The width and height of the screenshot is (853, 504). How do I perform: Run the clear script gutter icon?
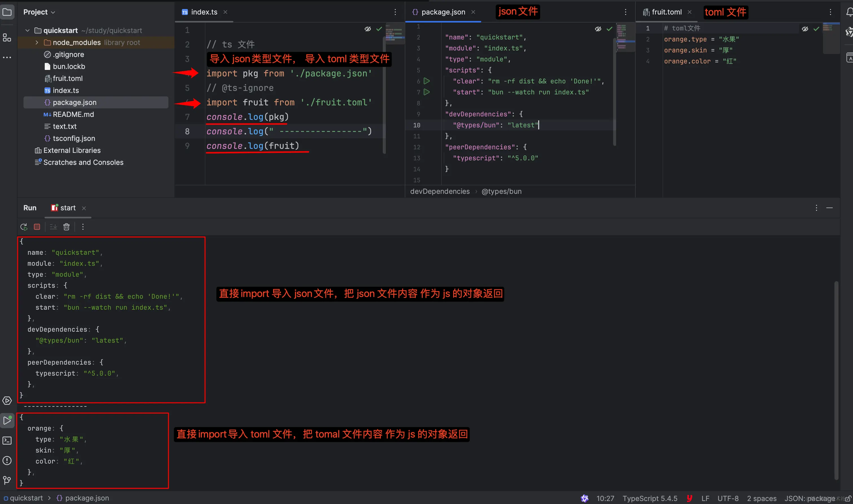coord(427,81)
